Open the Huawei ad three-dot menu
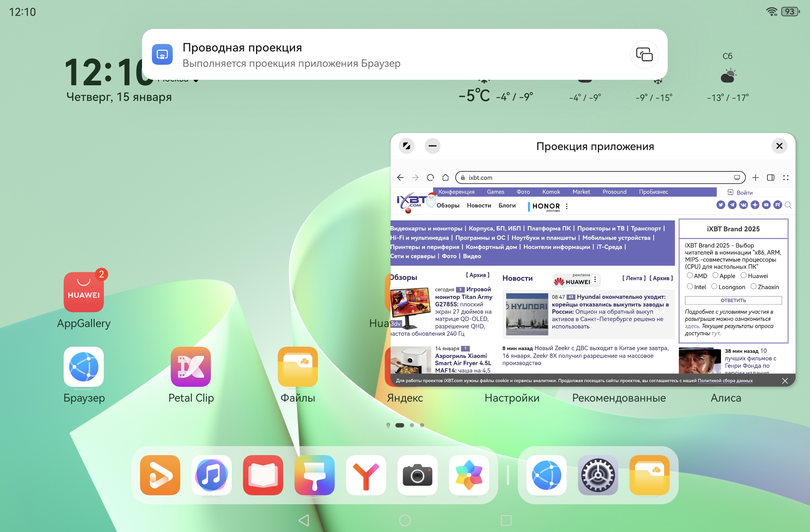810x532 pixels. pos(595,280)
